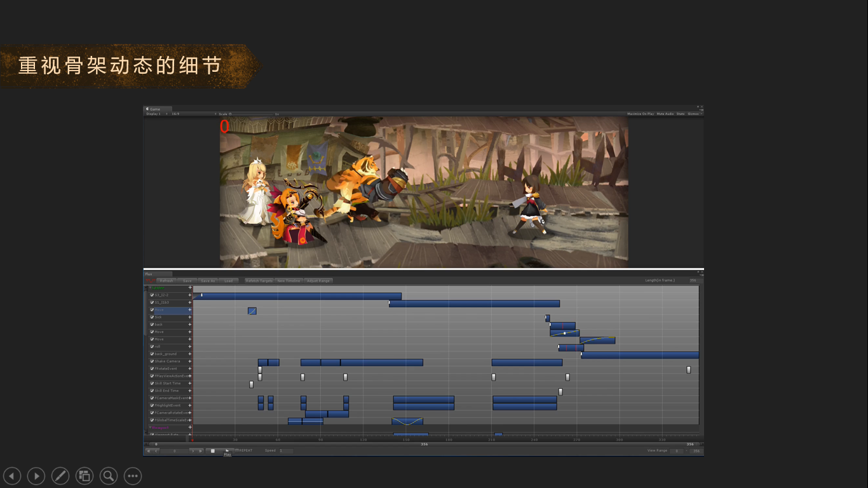Add an event to the Caster group

tap(189, 288)
